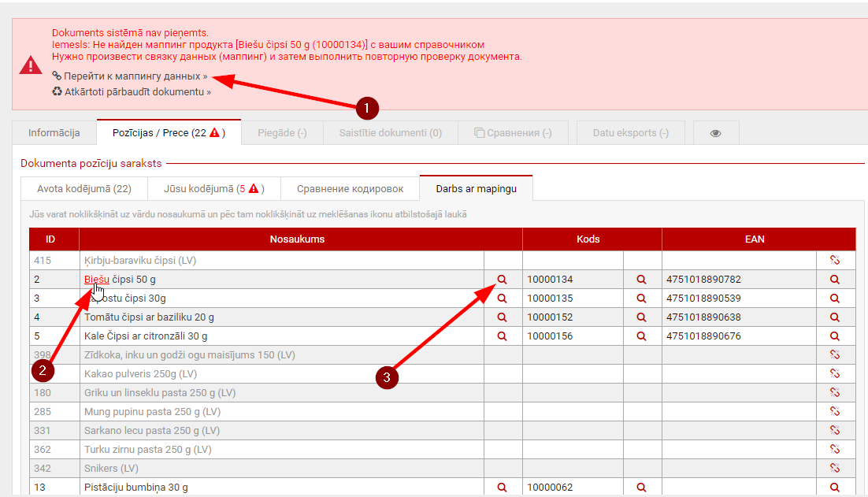Click unlink icon in Kakao pulveris row
Screen dimensions: 868x497
pos(835,374)
